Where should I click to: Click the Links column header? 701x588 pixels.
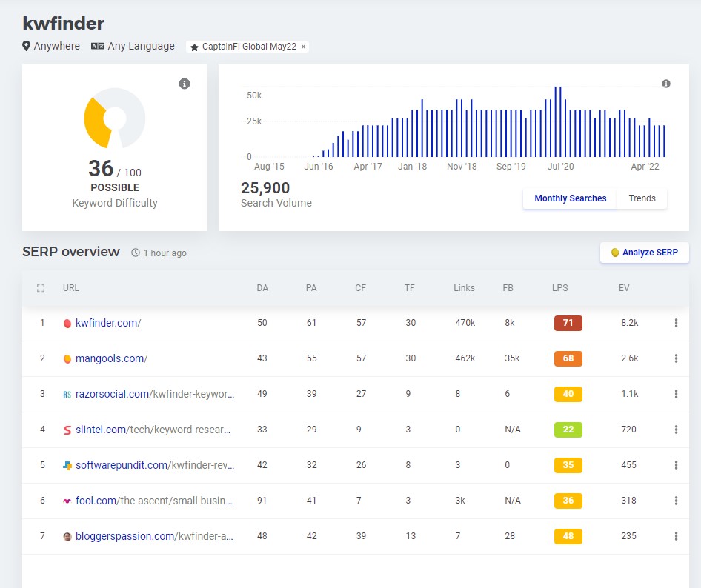tap(464, 288)
